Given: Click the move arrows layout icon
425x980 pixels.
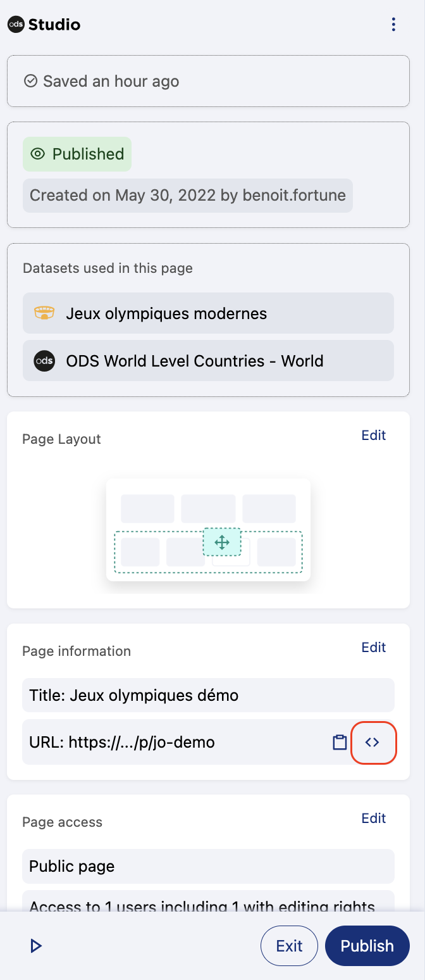Looking at the screenshot, I should coord(222,542).
